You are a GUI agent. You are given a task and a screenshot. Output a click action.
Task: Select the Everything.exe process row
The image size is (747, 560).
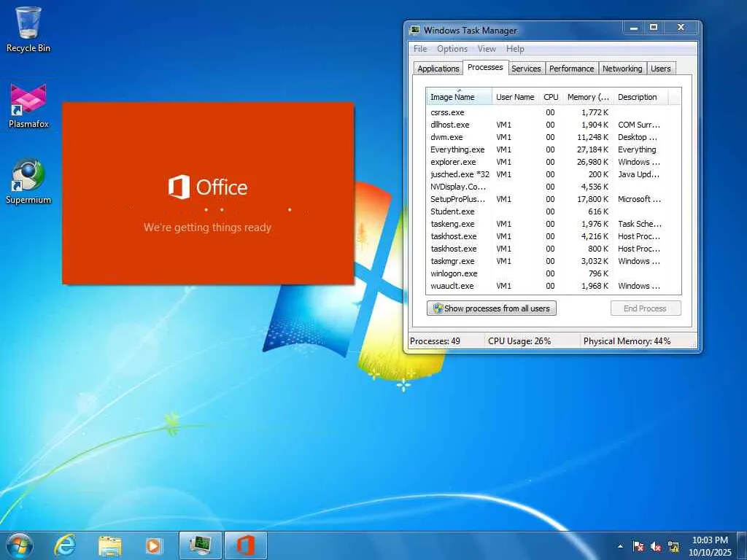coord(554,149)
